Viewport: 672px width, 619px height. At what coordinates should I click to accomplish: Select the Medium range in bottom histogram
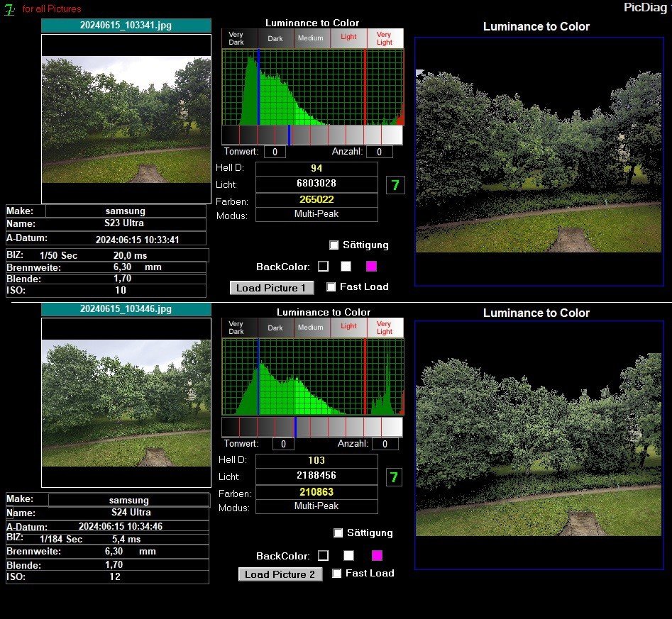310,328
